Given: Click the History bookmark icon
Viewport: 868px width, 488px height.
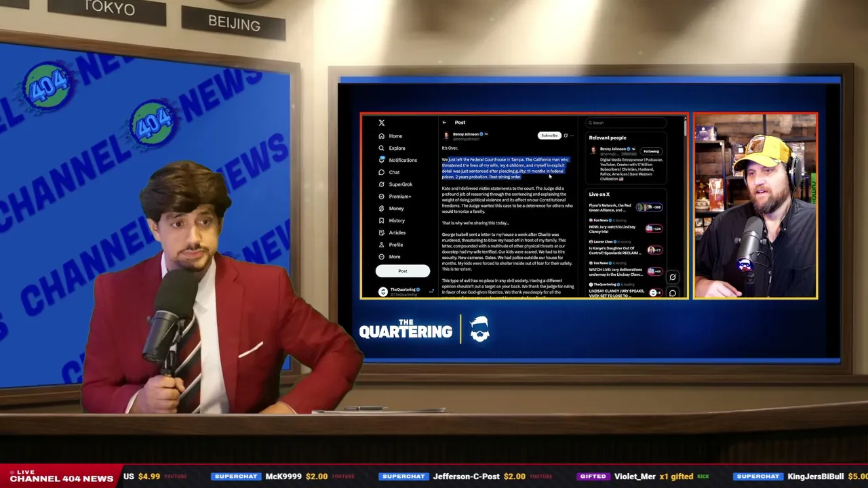Looking at the screenshot, I should point(382,220).
